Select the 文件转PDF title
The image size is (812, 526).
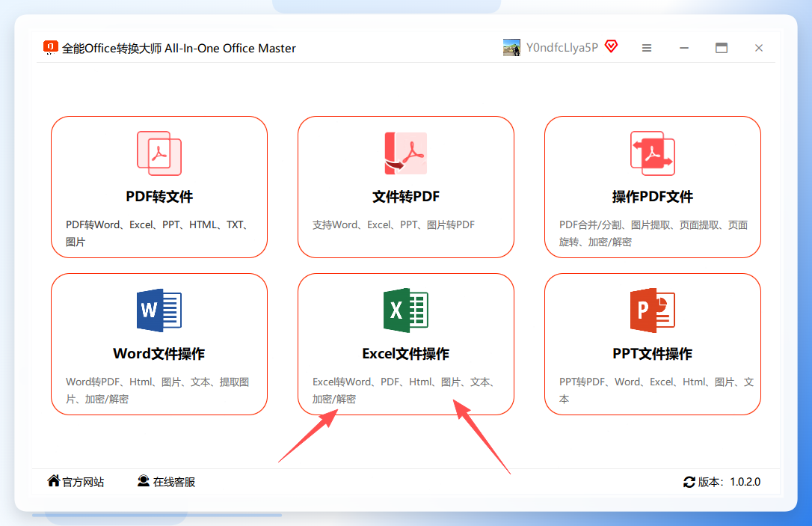pyautogui.click(x=405, y=196)
